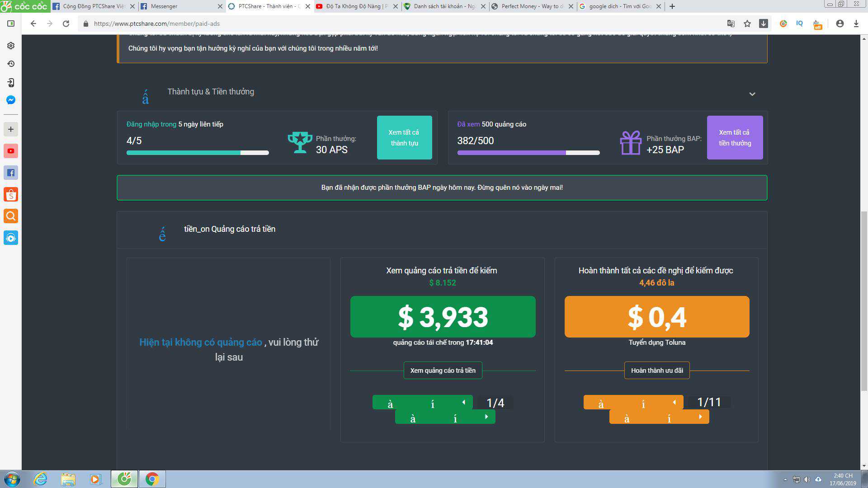Go forward to the next page
Image resolution: width=868 pixels, height=488 pixels.
tap(49, 23)
